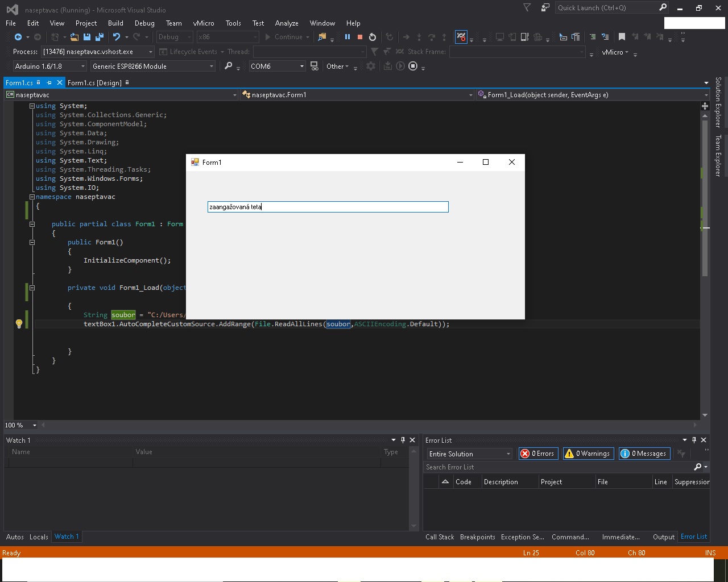
Task: Click the Search Error List field
Action: pos(557,467)
